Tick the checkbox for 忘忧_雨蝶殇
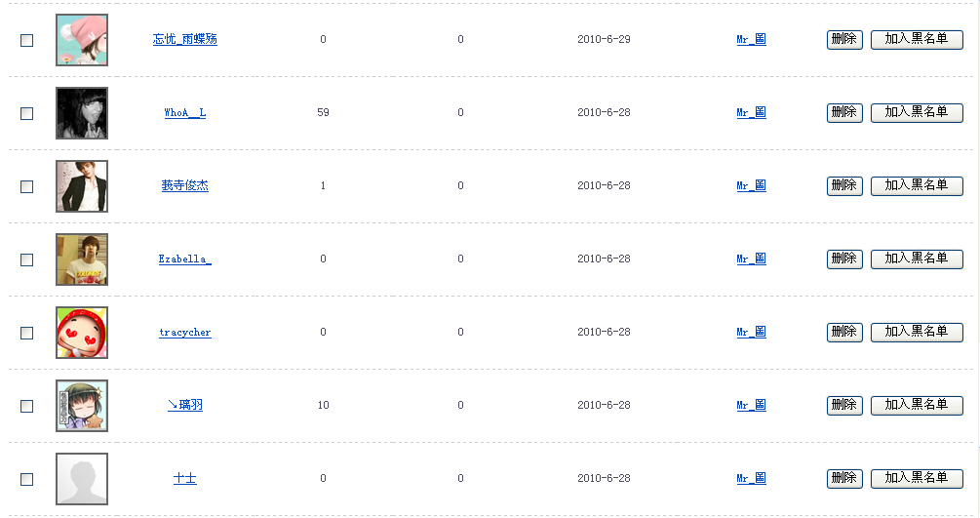980x518 pixels. (x=27, y=40)
